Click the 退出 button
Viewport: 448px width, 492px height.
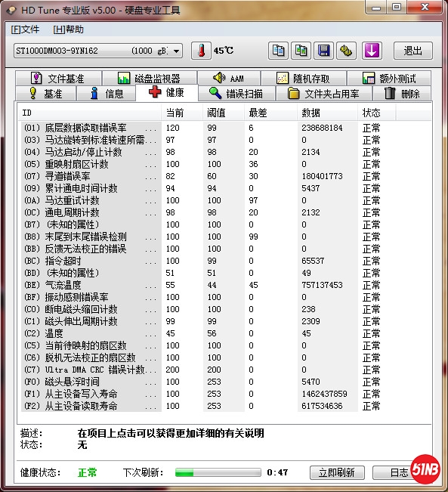click(x=412, y=51)
